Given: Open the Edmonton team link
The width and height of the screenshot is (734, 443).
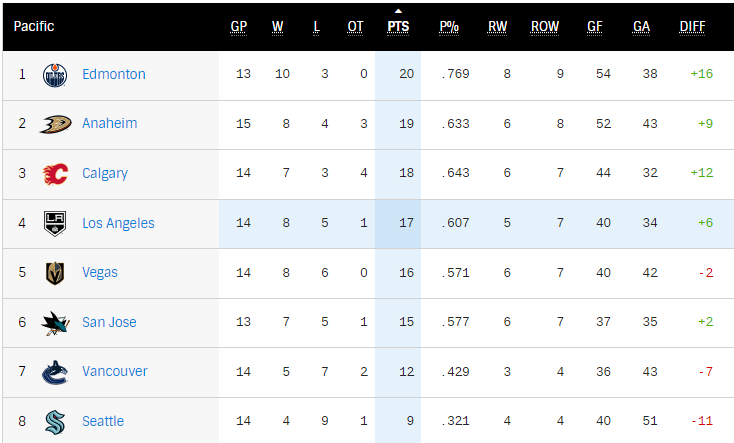Looking at the screenshot, I should [x=114, y=74].
